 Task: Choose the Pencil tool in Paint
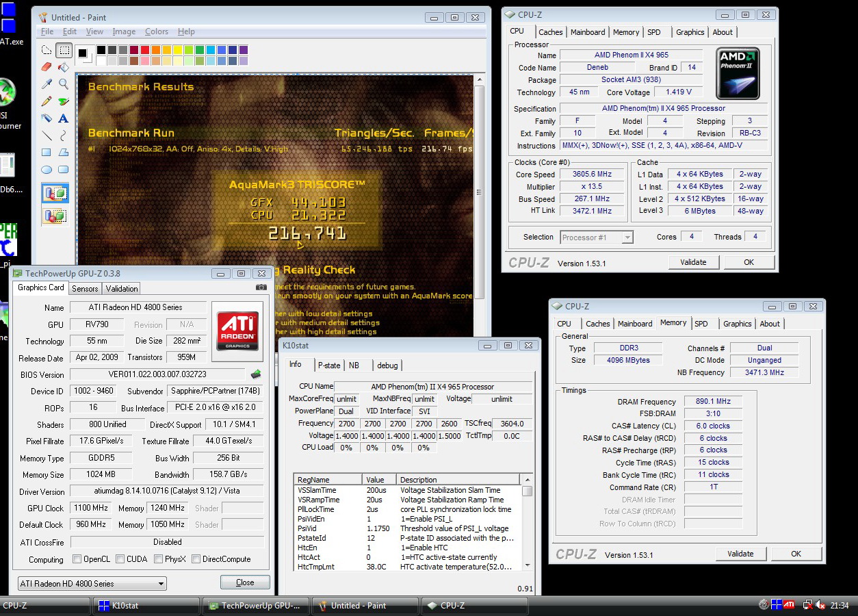coord(47,101)
